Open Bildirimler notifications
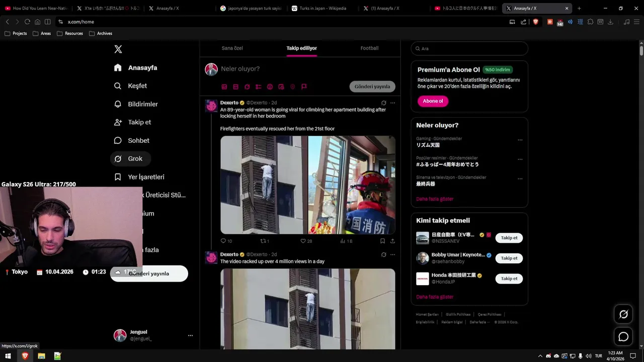 pyautogui.click(x=136, y=104)
